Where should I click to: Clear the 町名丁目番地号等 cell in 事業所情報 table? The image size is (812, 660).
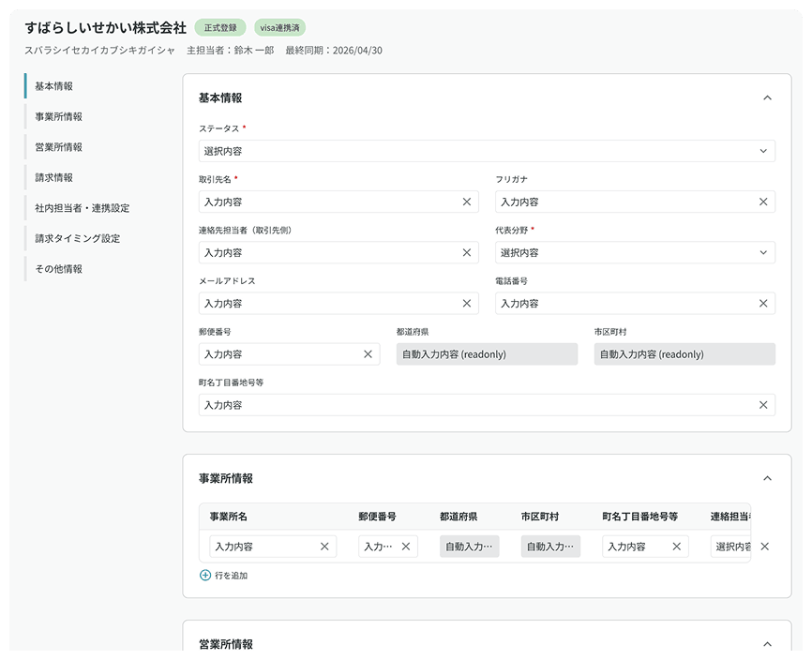click(676, 547)
